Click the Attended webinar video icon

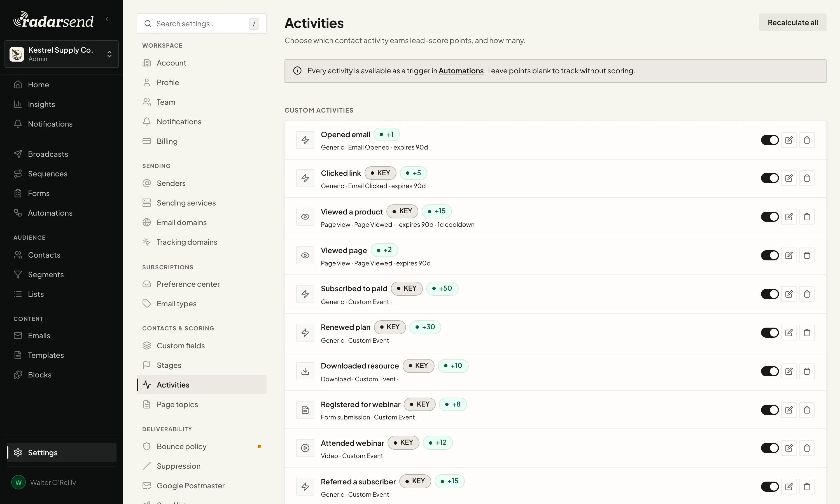click(x=305, y=448)
